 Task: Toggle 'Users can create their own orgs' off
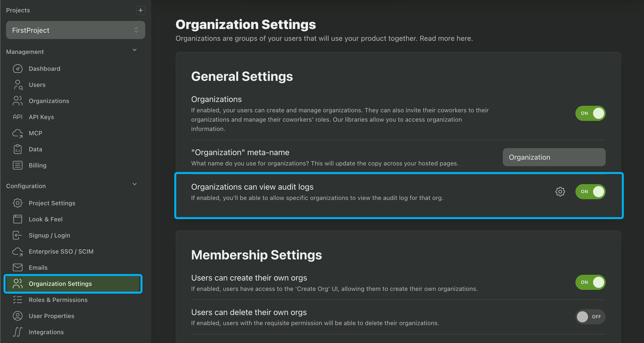590,282
